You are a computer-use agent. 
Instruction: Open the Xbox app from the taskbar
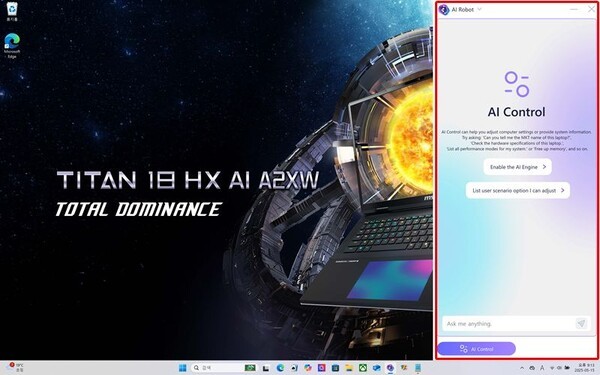363,368
